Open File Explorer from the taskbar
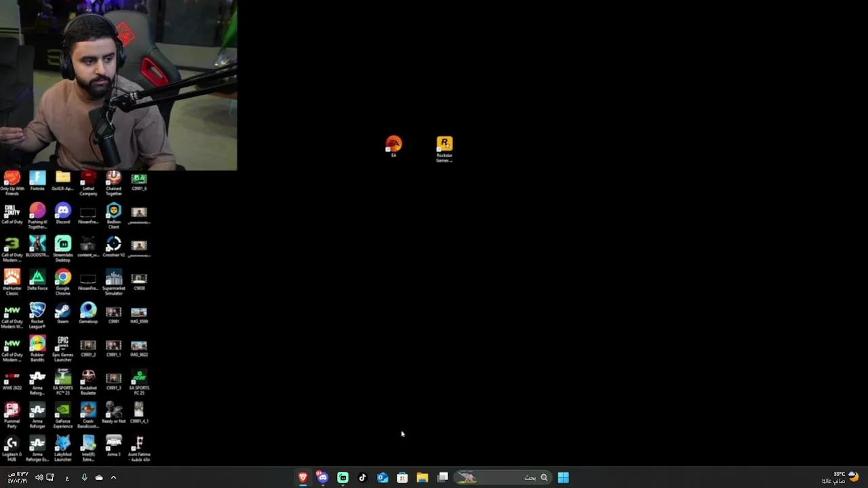This screenshot has width=868, height=488. tap(422, 477)
